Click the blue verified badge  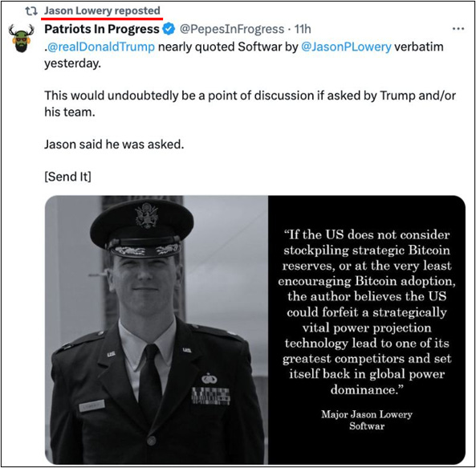click(169, 29)
